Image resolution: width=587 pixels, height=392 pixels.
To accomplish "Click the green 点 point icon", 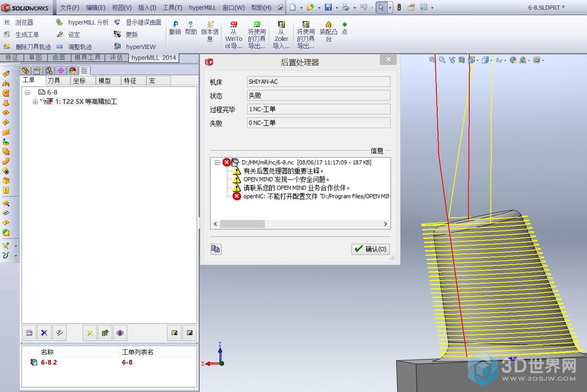I will [344, 28].
